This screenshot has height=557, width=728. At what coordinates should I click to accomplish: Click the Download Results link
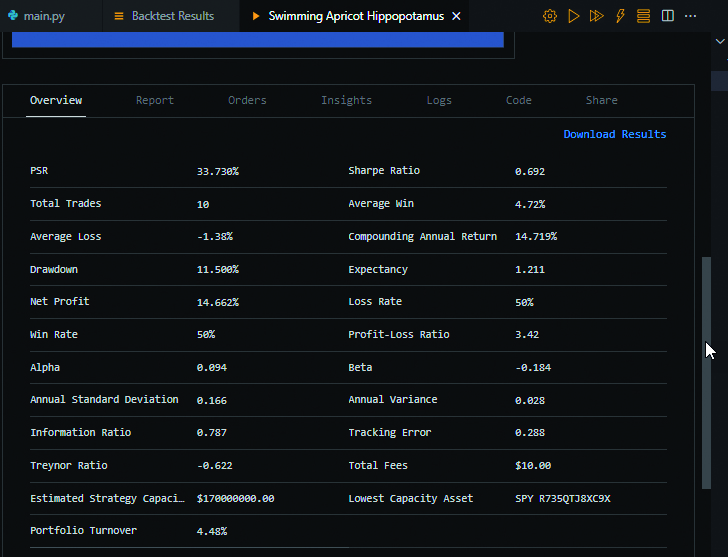(615, 134)
